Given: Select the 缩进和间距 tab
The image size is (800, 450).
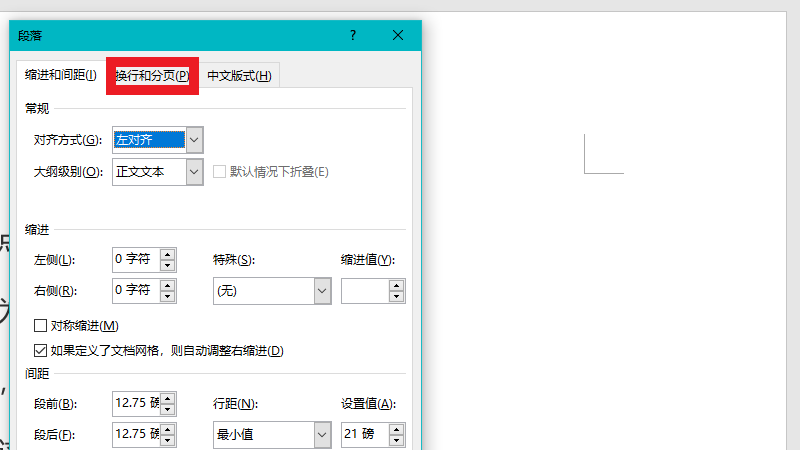Looking at the screenshot, I should [x=61, y=76].
